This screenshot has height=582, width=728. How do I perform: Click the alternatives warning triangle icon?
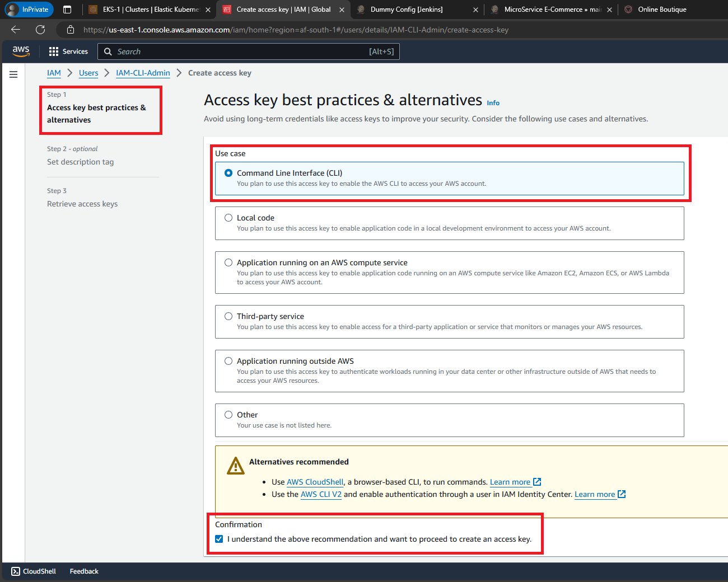pos(236,466)
